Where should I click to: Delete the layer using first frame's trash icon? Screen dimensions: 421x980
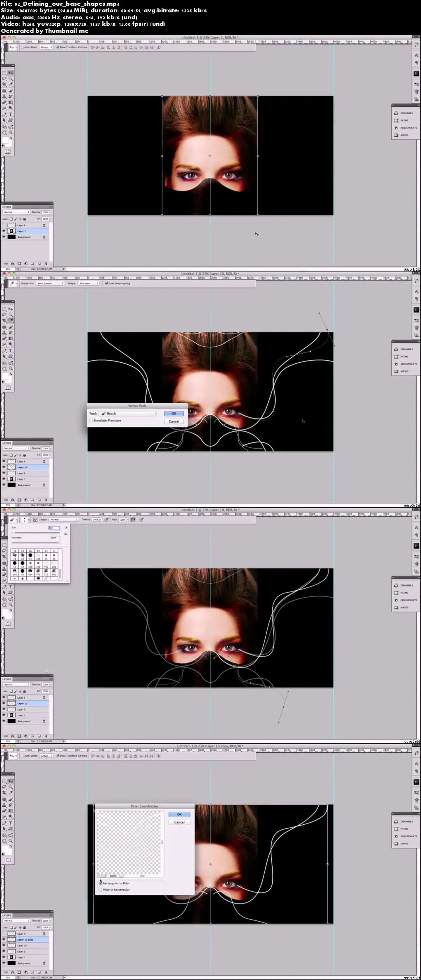click(46, 264)
